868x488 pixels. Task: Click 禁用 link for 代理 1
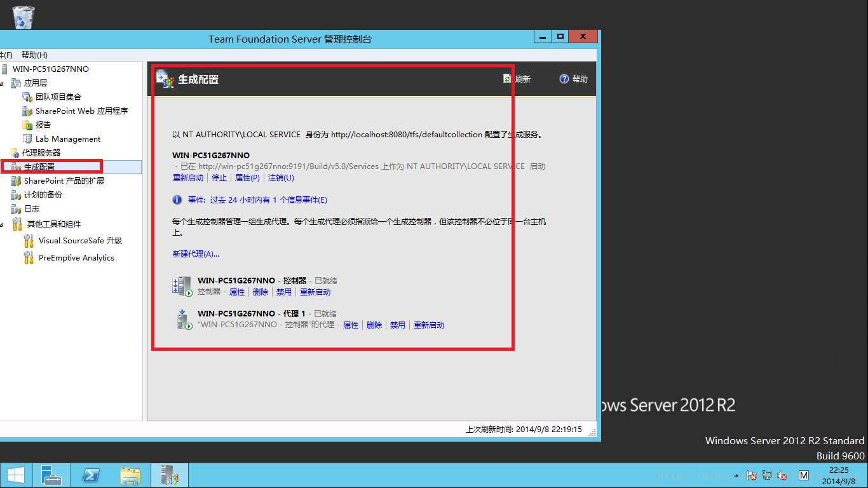398,325
